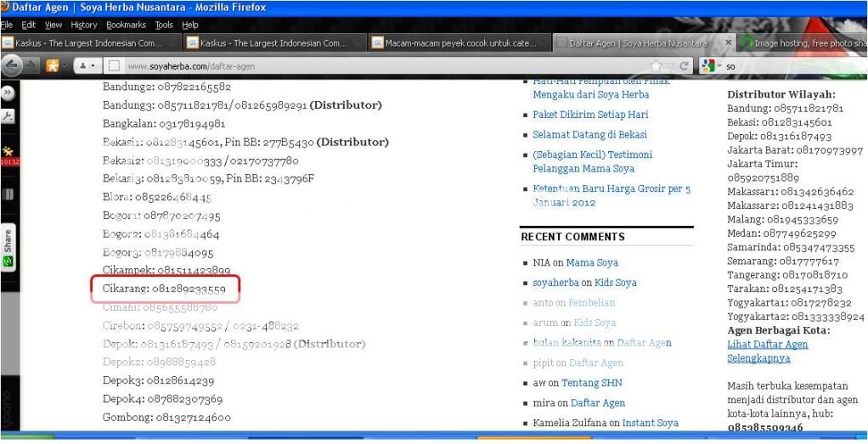
Task: Click the Firefox logo in title bar
Action: (x=4, y=7)
